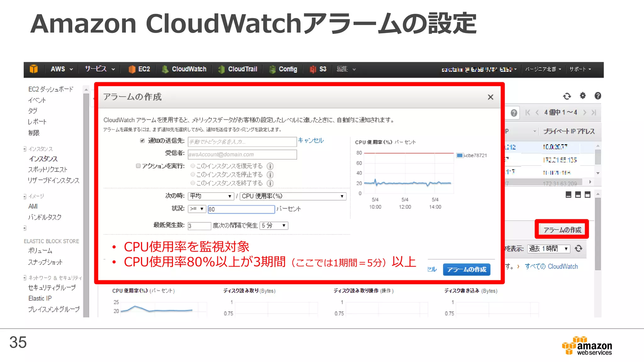Open セキュリティグループ in sidebar

pyautogui.click(x=52, y=288)
